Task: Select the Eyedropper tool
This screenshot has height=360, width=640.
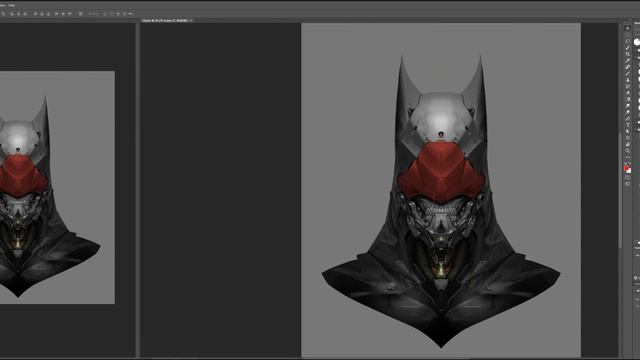Action: (627, 60)
